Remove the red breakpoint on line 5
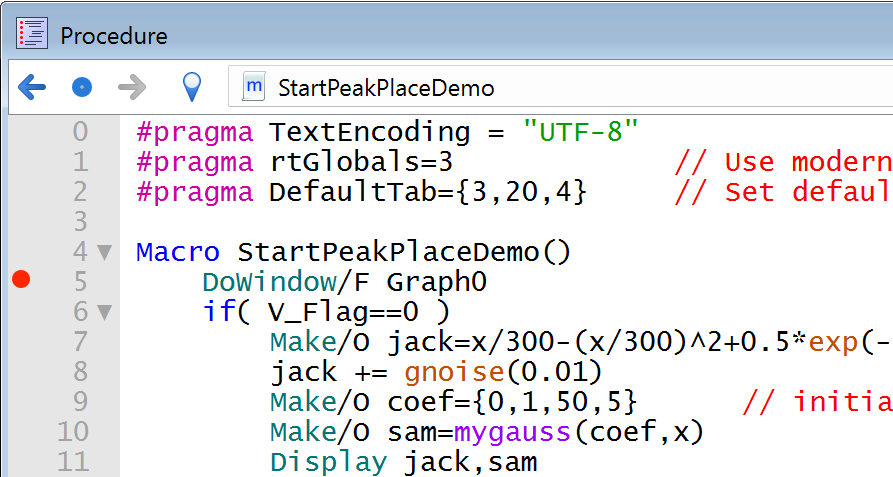893x477 pixels. point(20,281)
